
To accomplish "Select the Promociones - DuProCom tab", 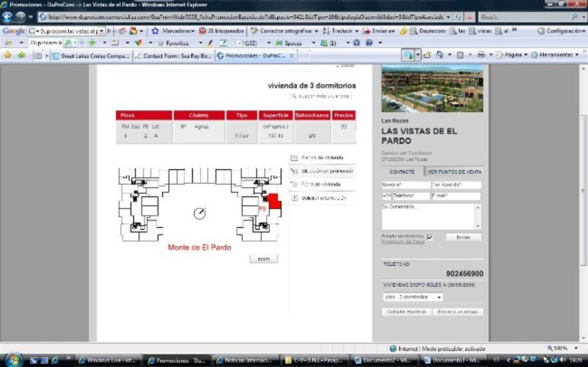I will point(256,56).
